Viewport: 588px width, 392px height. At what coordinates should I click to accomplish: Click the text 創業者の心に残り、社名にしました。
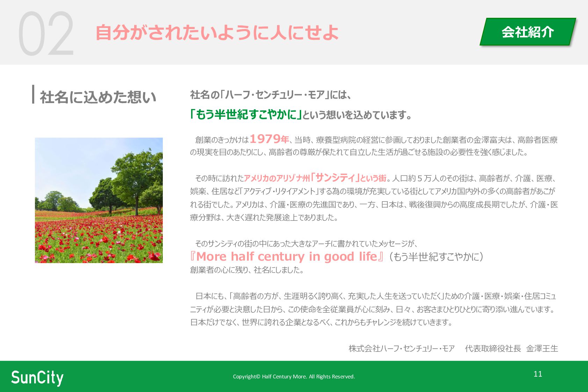[247, 270]
